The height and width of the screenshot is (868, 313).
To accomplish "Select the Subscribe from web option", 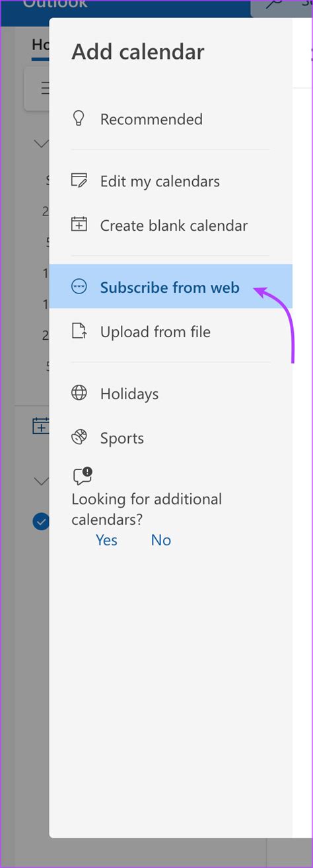I will pyautogui.click(x=171, y=286).
